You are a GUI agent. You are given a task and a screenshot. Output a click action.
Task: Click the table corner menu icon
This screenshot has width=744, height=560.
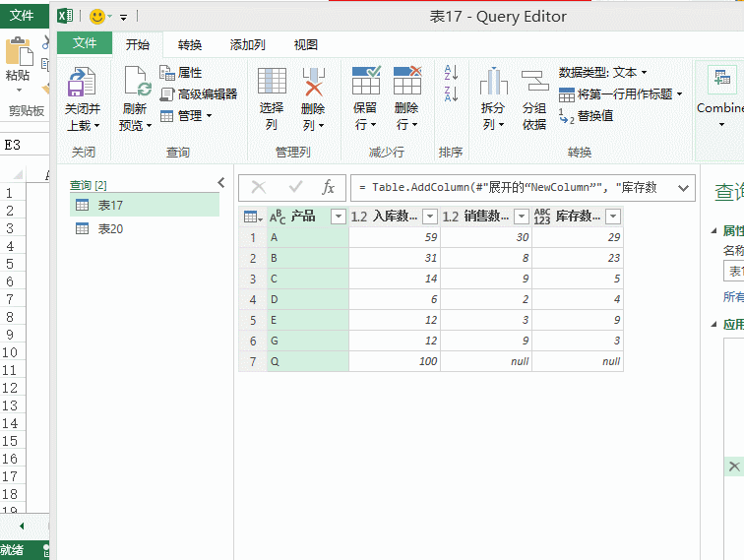pyautogui.click(x=253, y=217)
